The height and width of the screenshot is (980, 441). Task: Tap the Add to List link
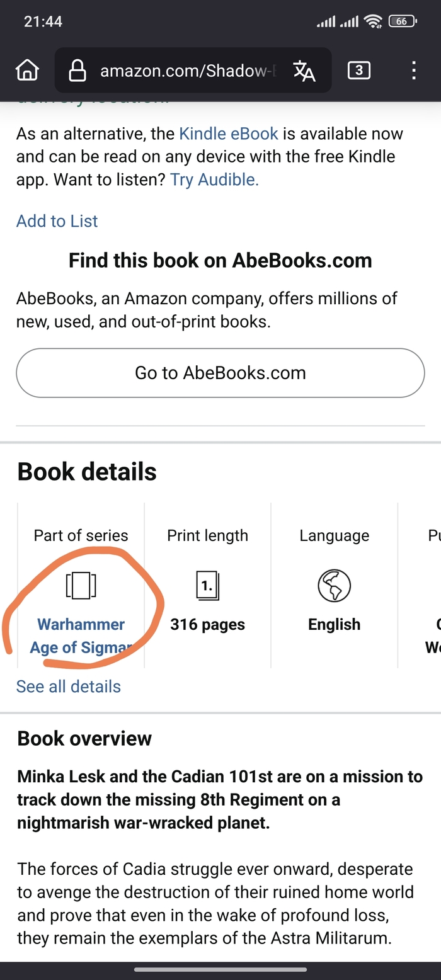(57, 221)
